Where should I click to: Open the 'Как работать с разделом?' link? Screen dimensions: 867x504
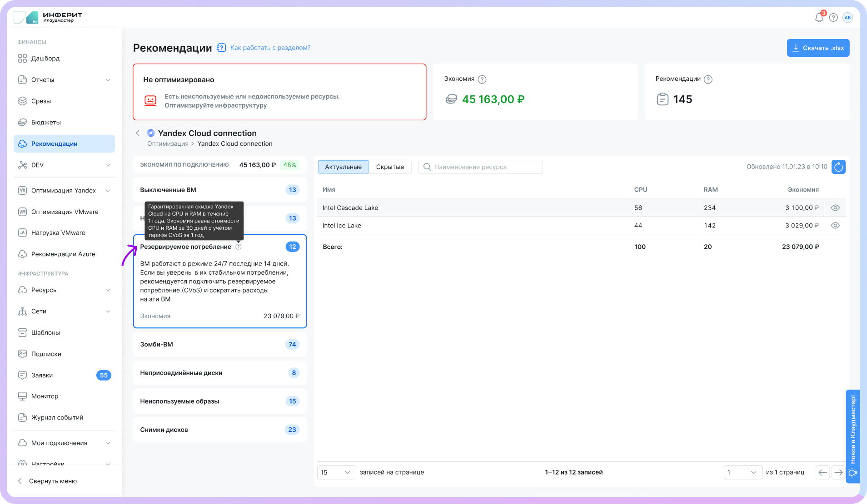[270, 48]
